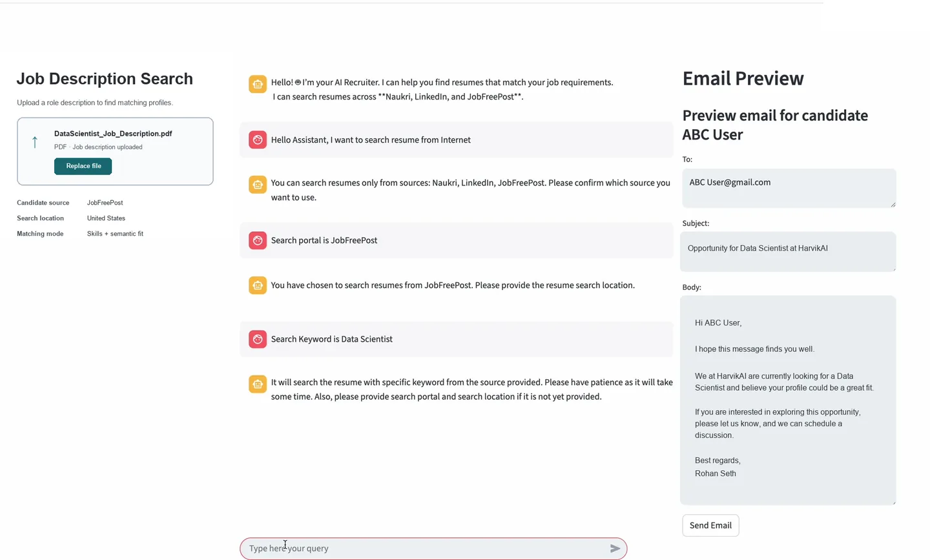Click the DataScientist_Job_Description.pdf file name
The image size is (930, 560).
(x=113, y=134)
